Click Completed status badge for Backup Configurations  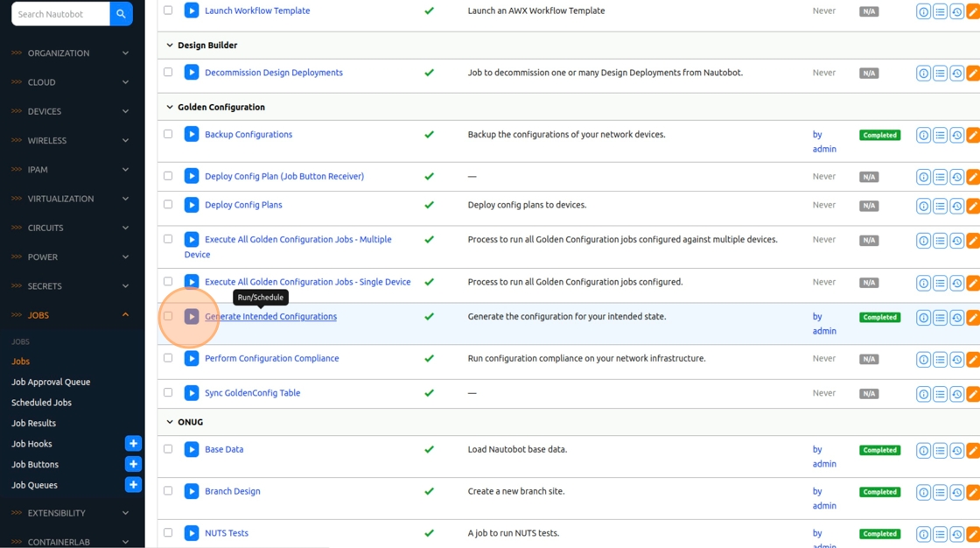pyautogui.click(x=879, y=136)
